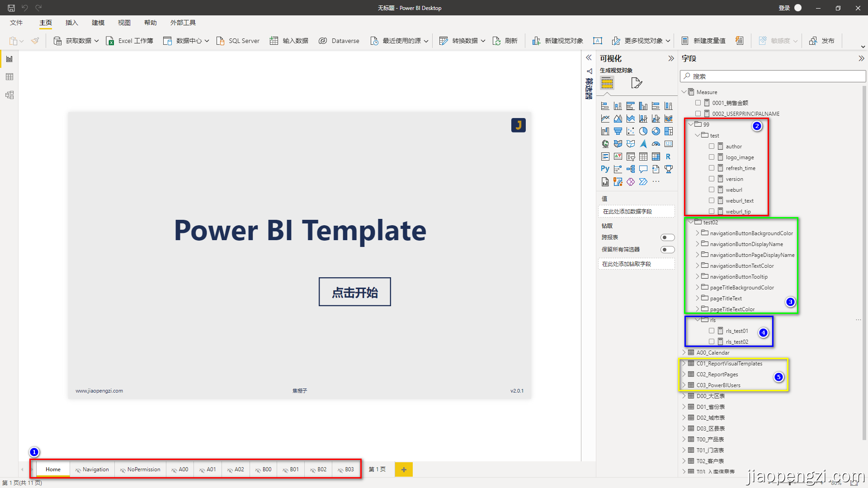Insert the Matrix visual

(x=656, y=156)
